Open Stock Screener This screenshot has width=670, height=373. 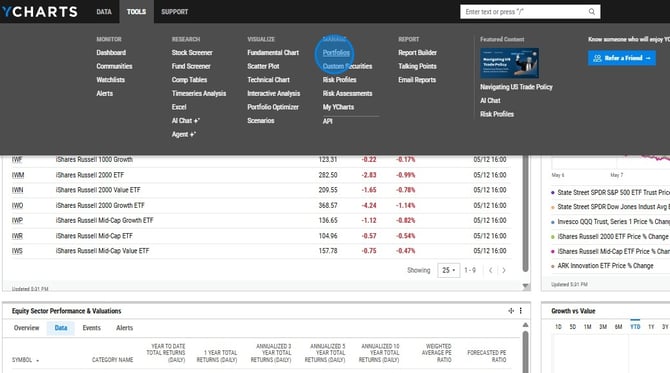[192, 53]
